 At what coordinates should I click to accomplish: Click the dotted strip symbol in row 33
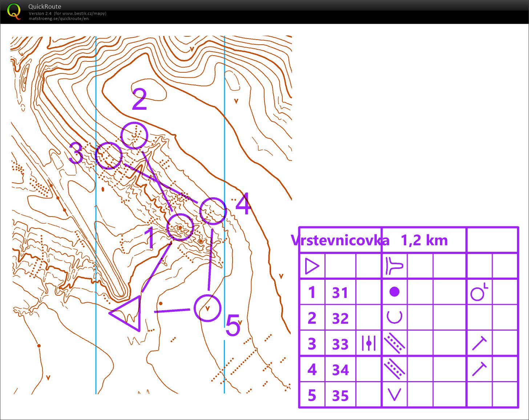pyautogui.click(x=394, y=343)
